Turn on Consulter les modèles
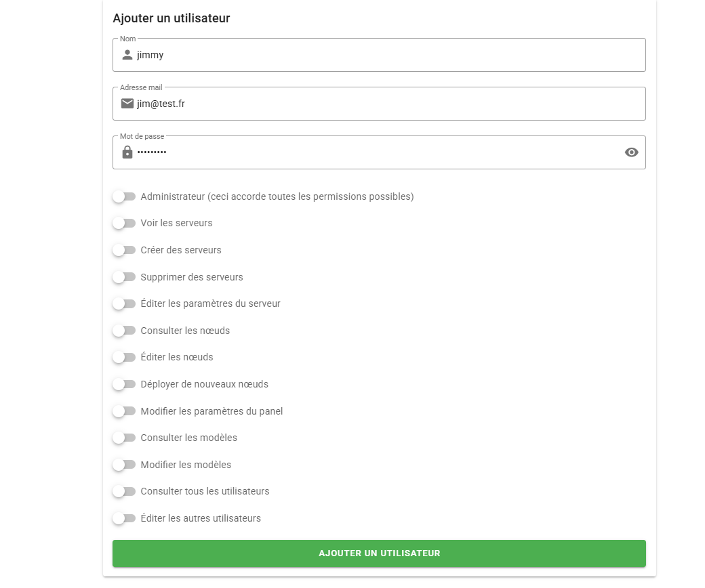705x588 pixels. (x=124, y=438)
